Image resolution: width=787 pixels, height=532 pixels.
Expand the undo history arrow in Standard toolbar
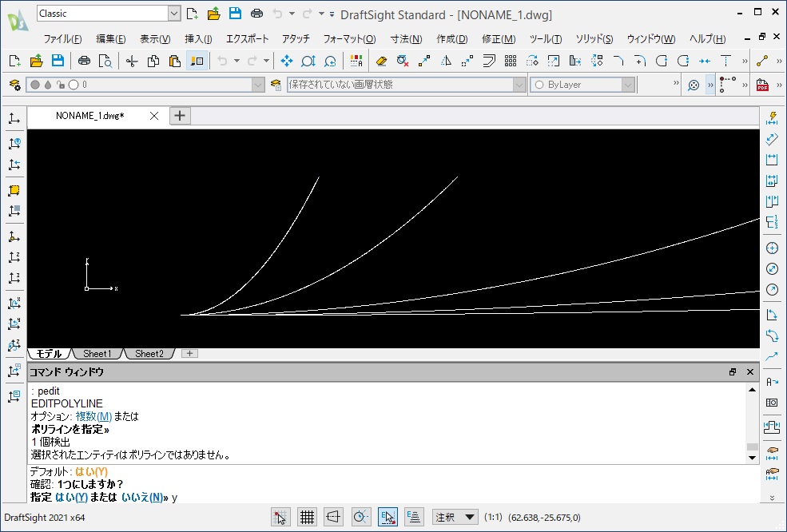point(237,62)
